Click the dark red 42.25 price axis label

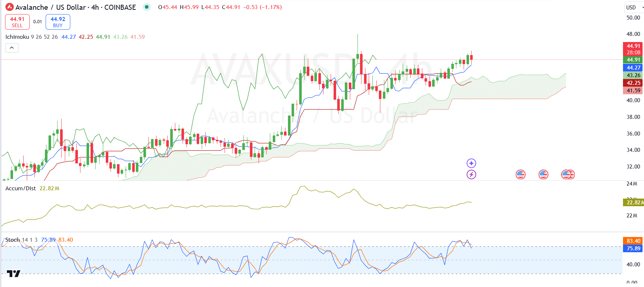click(x=633, y=83)
